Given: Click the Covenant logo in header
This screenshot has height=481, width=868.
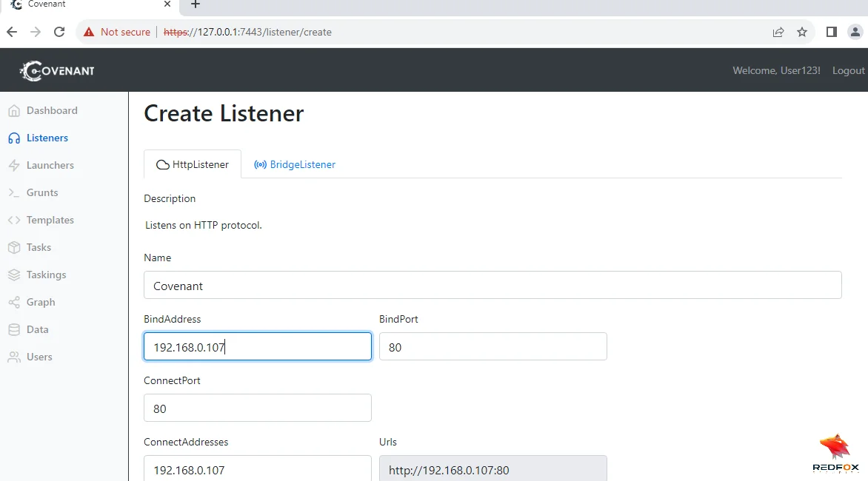Looking at the screenshot, I should pos(58,70).
